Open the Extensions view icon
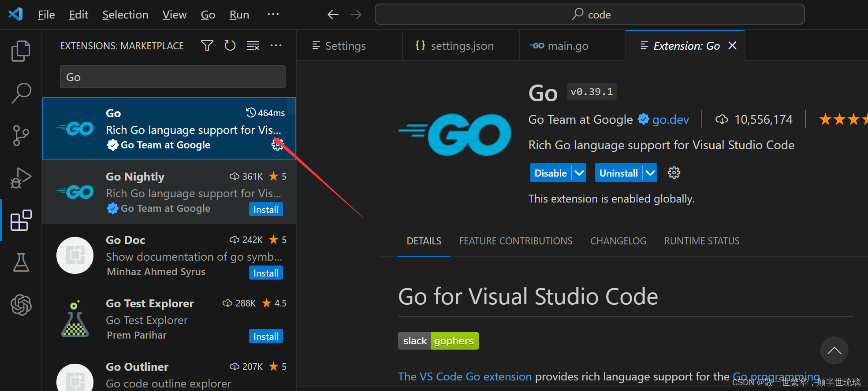 [21, 220]
